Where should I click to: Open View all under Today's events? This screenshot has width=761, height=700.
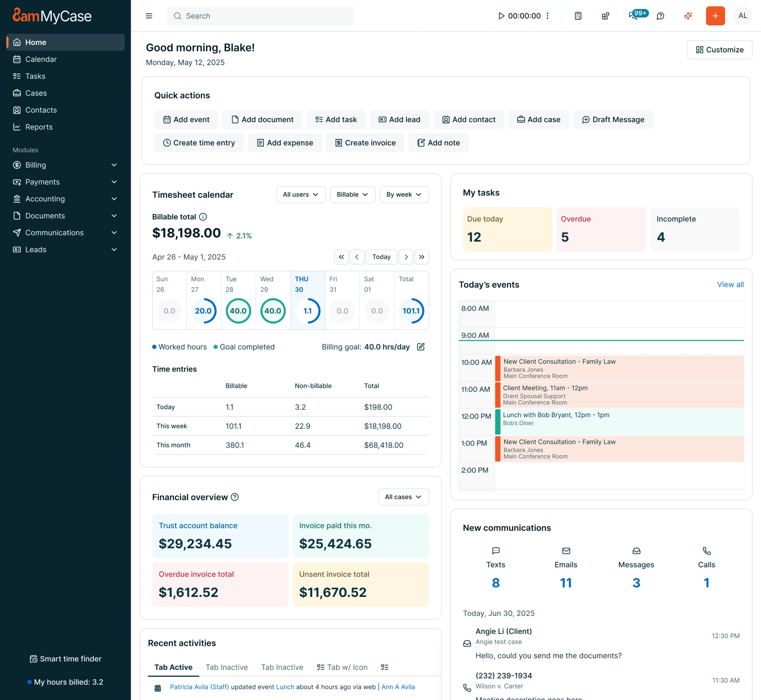tap(730, 285)
